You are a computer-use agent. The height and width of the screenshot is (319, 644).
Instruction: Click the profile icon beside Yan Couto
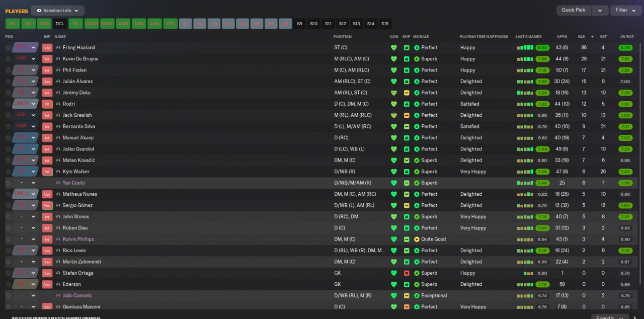[x=58, y=183]
